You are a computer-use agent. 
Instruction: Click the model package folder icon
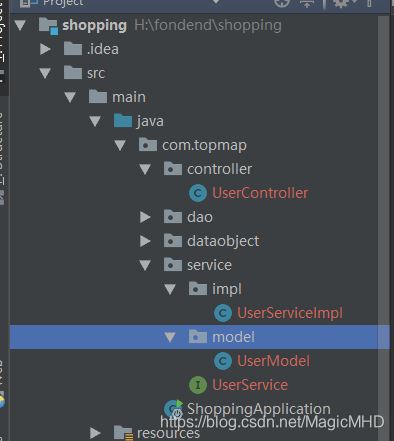click(x=198, y=337)
